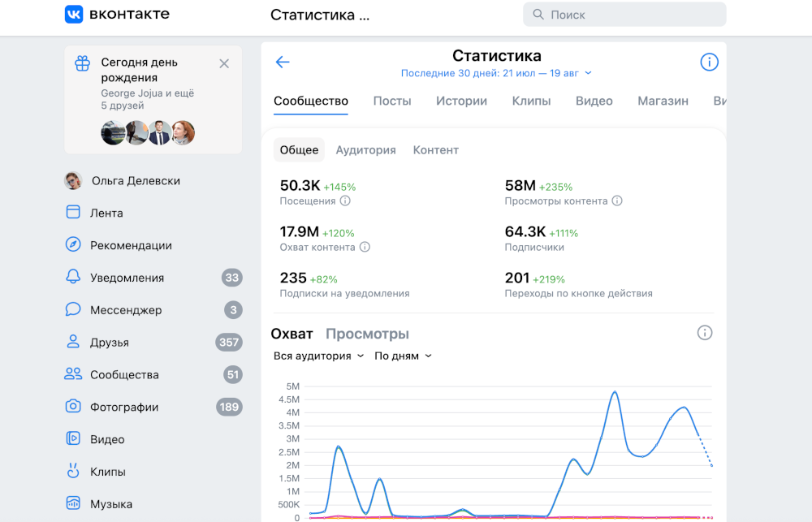The height and width of the screenshot is (522, 812).
Task: Click the gift icon in the birthday card
Action: (x=82, y=63)
